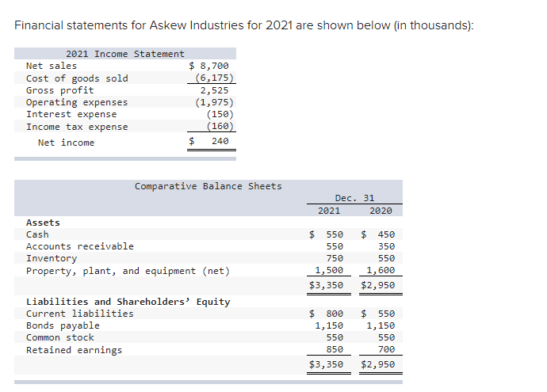The image size is (547, 392).
Task: Select 2021 accounts receivable value 550
Action: (x=335, y=247)
